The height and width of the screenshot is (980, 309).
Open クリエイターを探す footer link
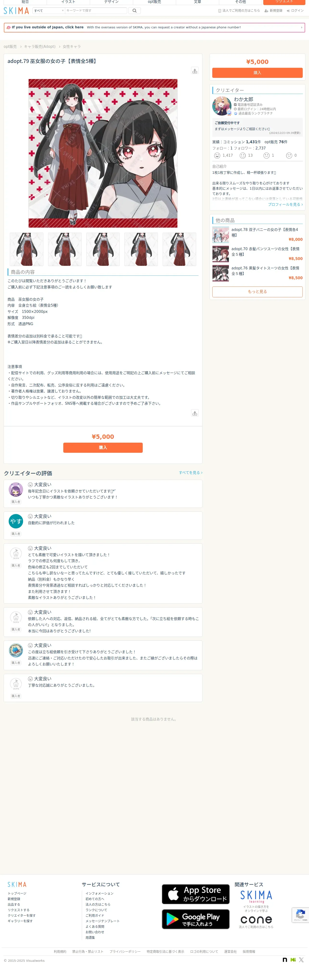tap(22, 915)
